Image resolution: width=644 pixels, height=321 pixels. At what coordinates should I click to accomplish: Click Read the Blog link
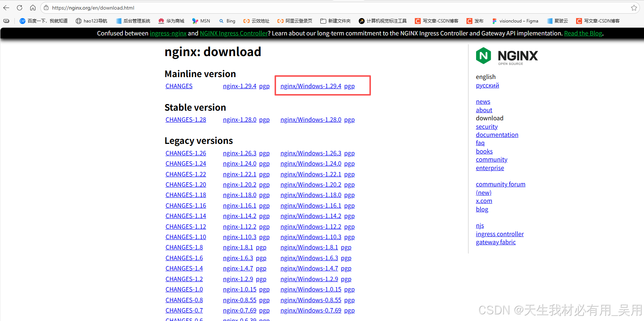583,33
